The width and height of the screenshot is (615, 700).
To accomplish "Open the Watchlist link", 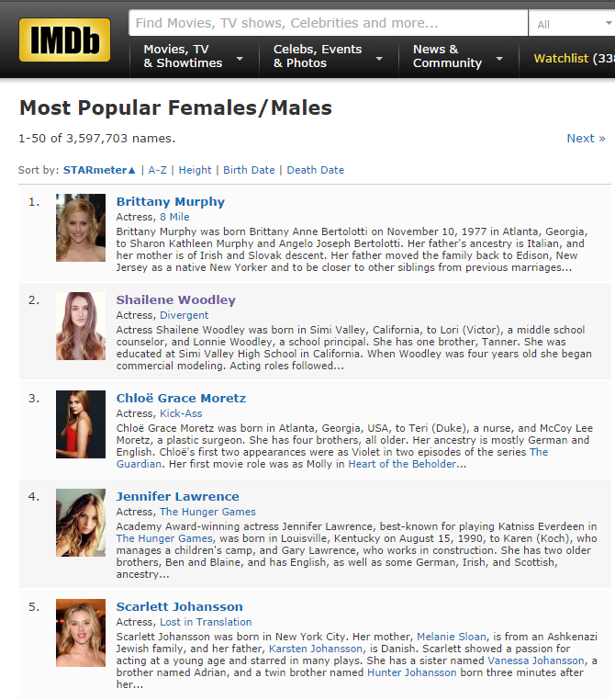I will 574,59.
